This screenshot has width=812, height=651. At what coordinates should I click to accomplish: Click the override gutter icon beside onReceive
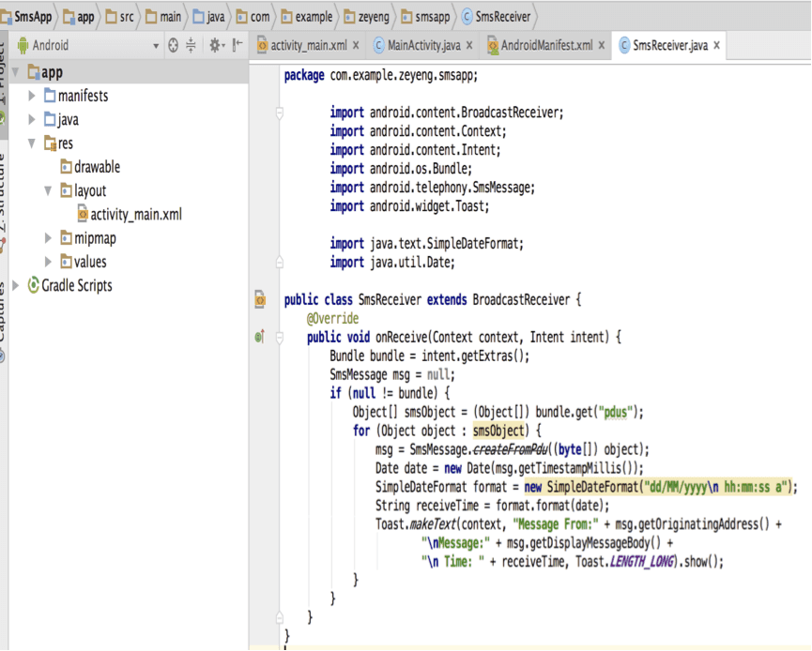point(260,337)
